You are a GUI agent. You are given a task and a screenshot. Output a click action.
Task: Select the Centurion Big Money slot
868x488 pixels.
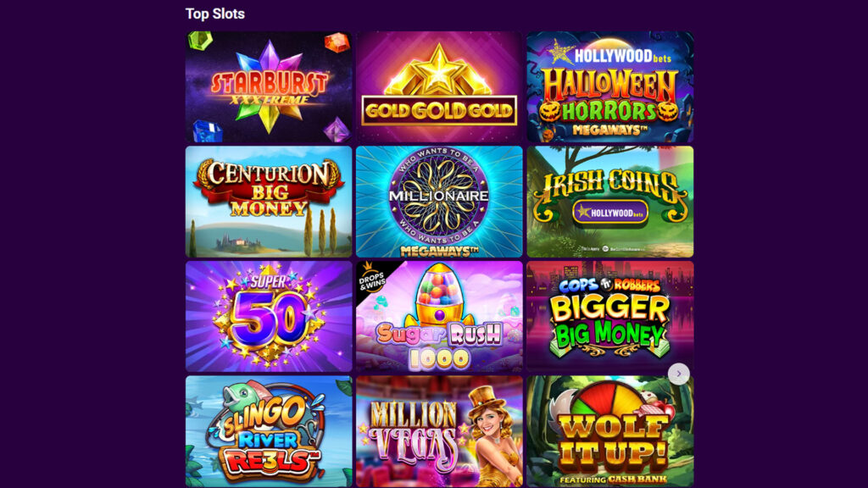click(x=269, y=202)
